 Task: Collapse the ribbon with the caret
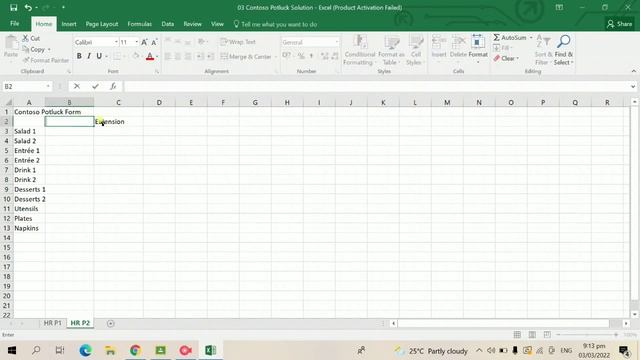(633, 71)
